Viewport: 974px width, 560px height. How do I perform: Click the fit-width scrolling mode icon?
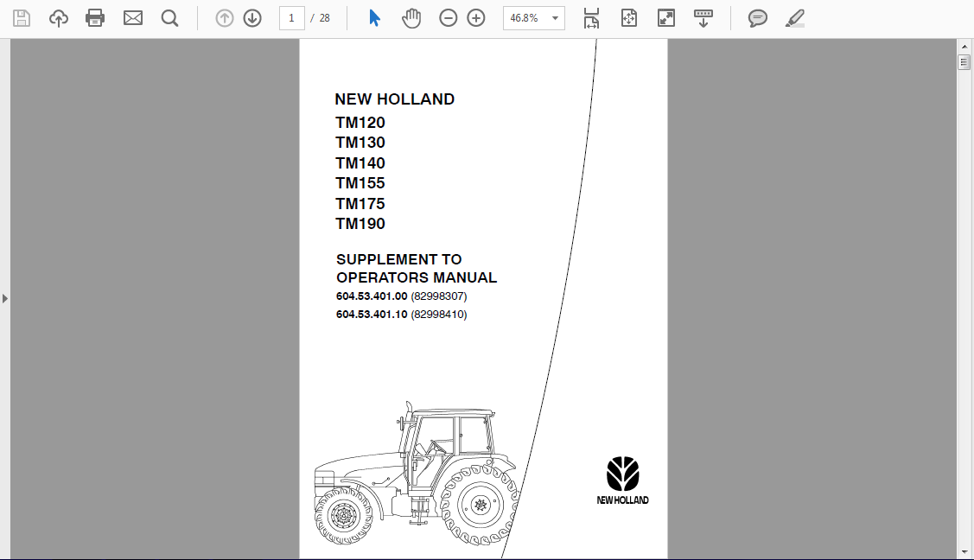point(591,18)
